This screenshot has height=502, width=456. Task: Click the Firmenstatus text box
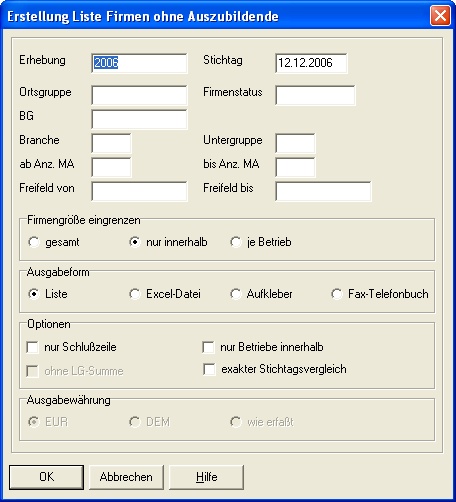click(315, 95)
